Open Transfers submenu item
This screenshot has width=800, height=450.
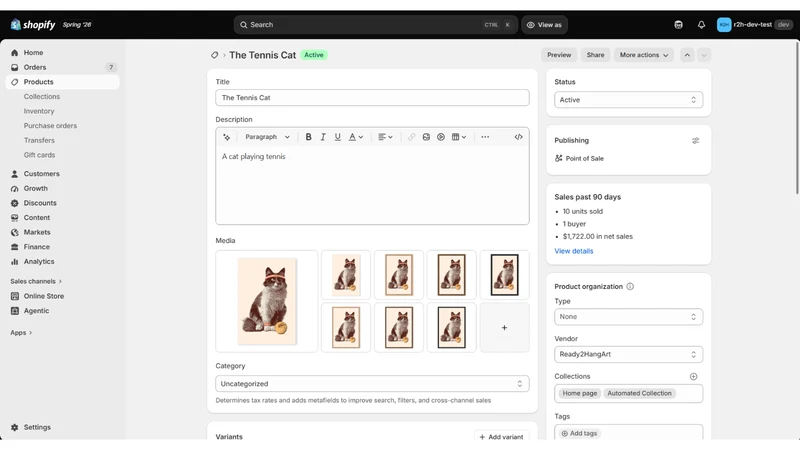39,140
